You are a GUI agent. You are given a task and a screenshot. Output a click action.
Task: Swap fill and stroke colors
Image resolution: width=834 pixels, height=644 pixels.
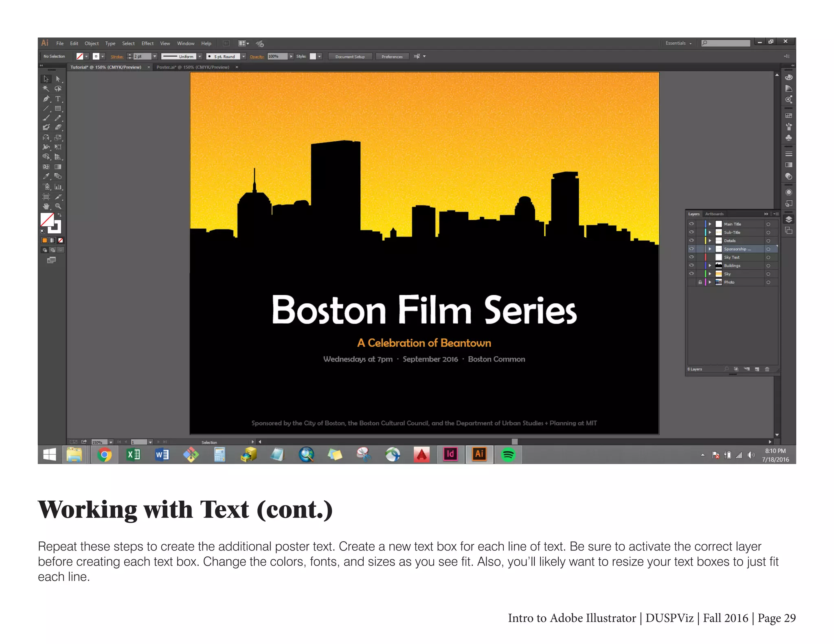click(59, 215)
